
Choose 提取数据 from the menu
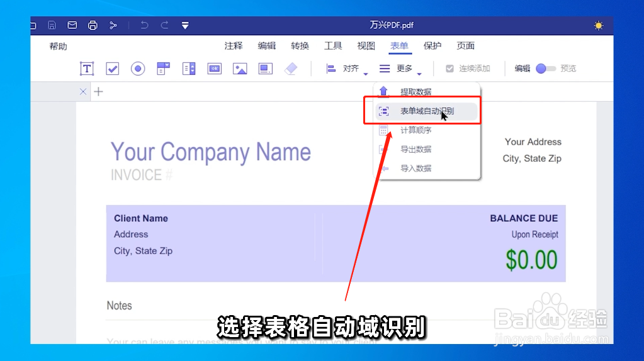(426, 91)
